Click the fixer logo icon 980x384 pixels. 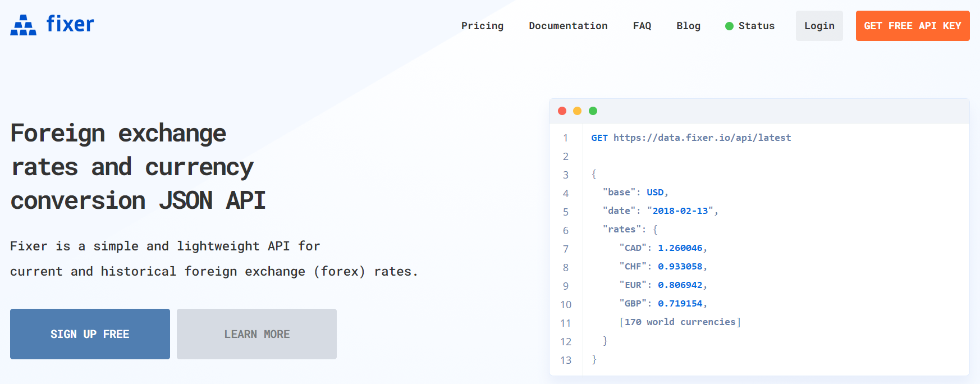(23, 25)
